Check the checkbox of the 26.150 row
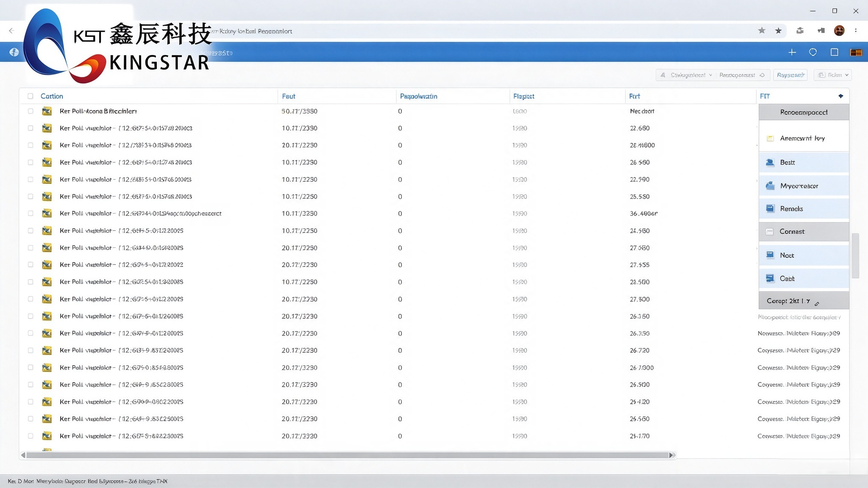Viewport: 868px width, 488px height. pos(31,316)
